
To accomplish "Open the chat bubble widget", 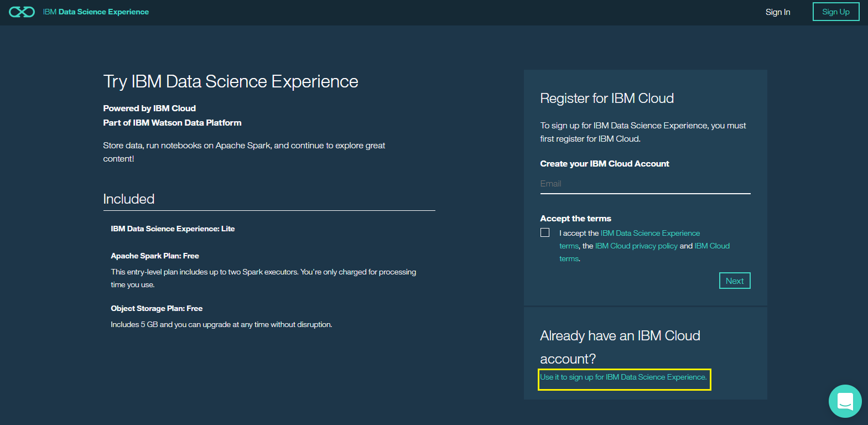I will point(845,401).
